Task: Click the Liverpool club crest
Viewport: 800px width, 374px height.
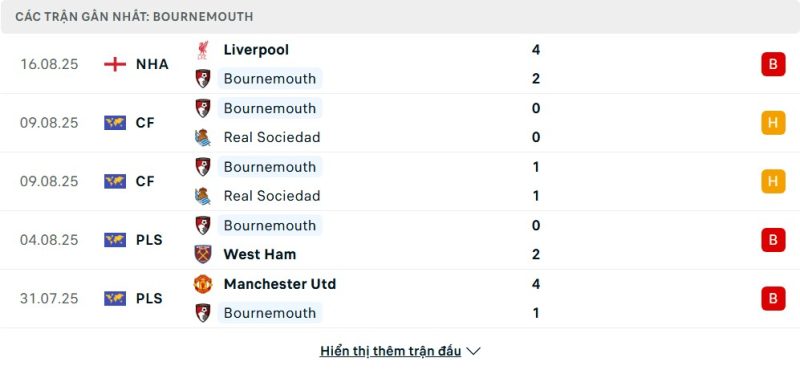Action: 203,50
